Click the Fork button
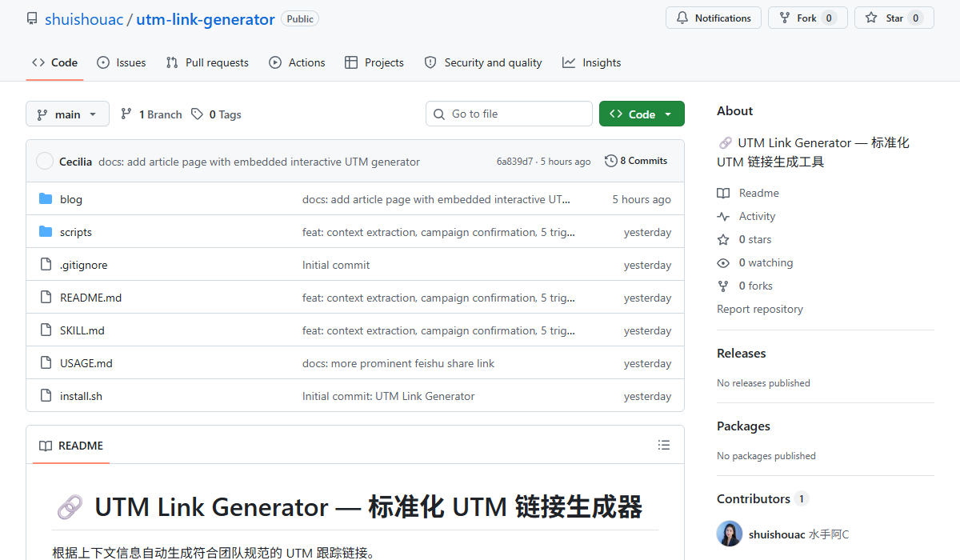 coord(807,18)
